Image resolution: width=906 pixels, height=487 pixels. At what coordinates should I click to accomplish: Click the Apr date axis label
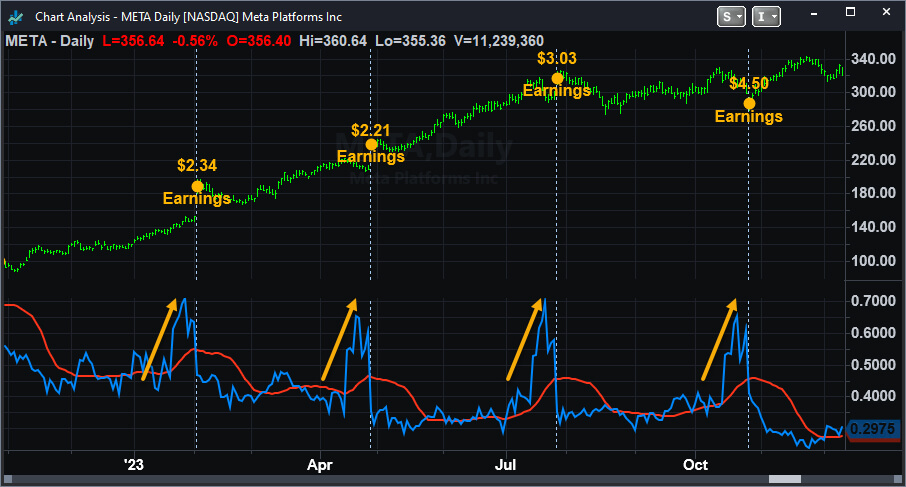[x=320, y=465]
